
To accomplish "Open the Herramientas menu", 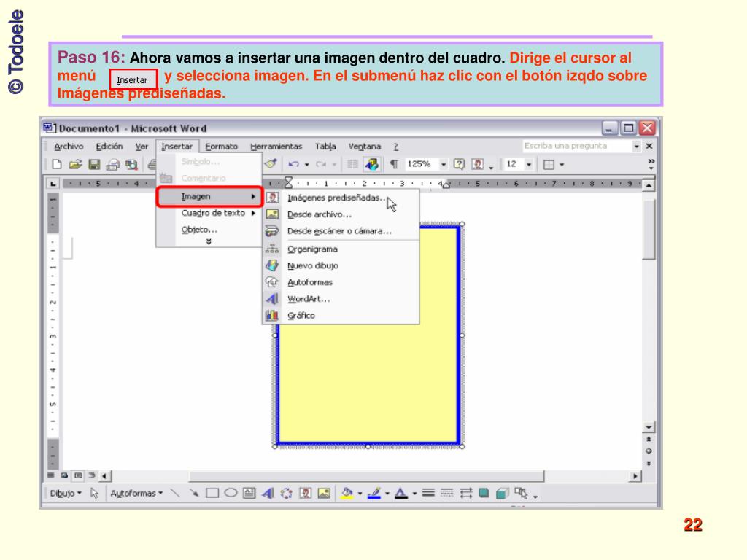I will 276,146.
